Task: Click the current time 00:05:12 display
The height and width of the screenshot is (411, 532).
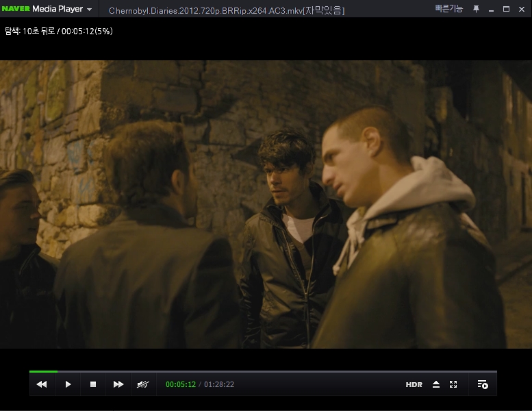Action: click(x=181, y=385)
